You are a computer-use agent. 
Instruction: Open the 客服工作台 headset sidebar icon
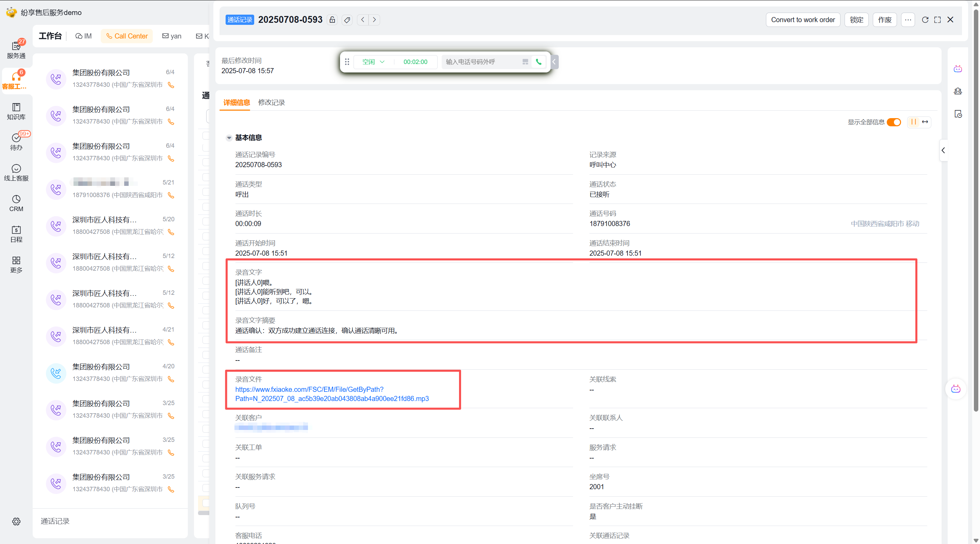pyautogui.click(x=16, y=81)
